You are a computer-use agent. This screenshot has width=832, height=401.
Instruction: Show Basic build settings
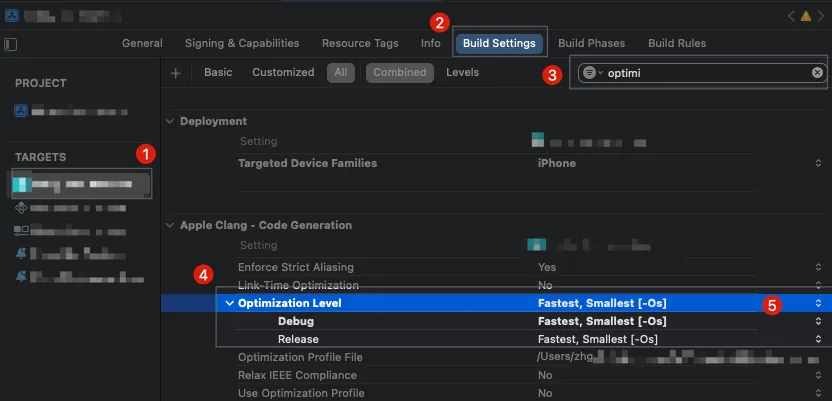tap(218, 72)
